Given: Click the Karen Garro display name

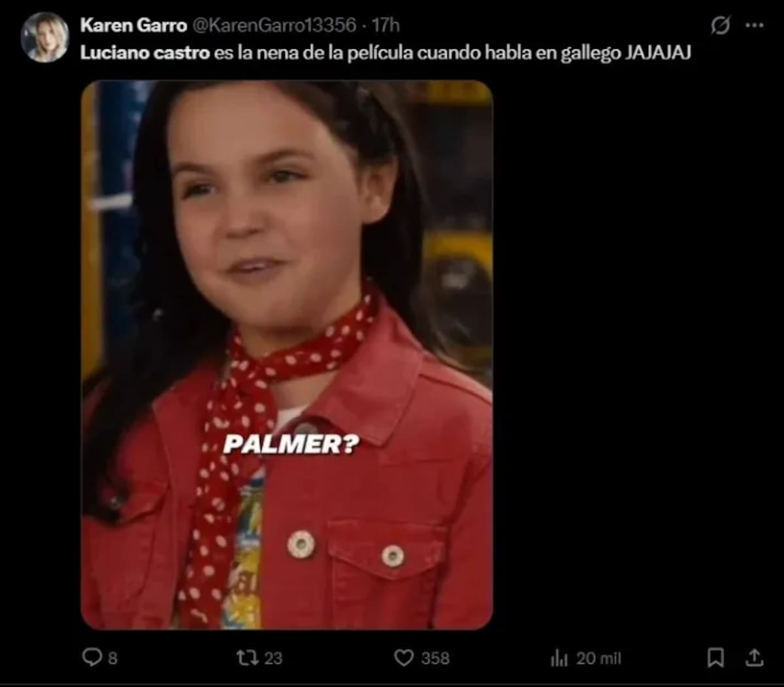Looking at the screenshot, I should coord(133,25).
